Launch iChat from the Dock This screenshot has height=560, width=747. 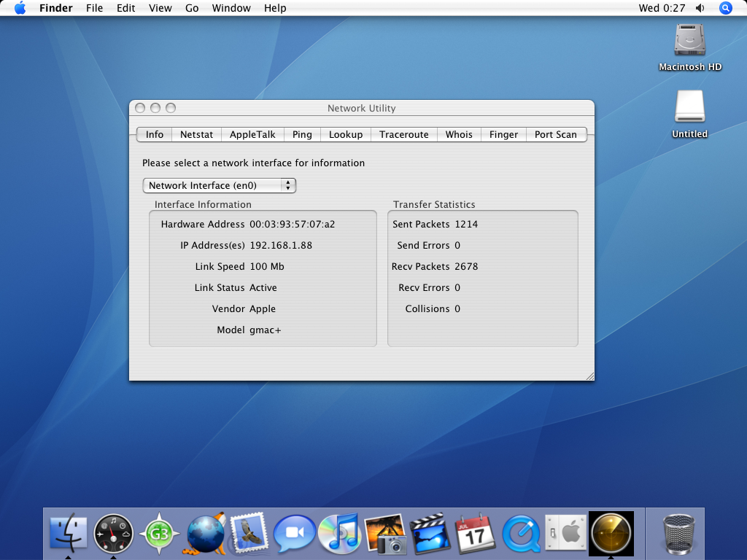[x=294, y=533]
